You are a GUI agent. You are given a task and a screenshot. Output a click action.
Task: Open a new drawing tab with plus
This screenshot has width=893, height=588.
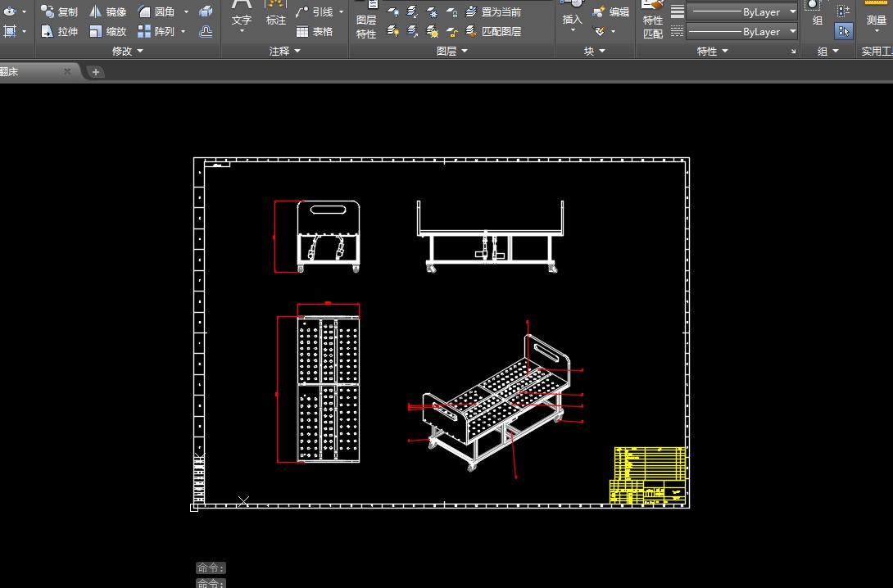pos(96,72)
